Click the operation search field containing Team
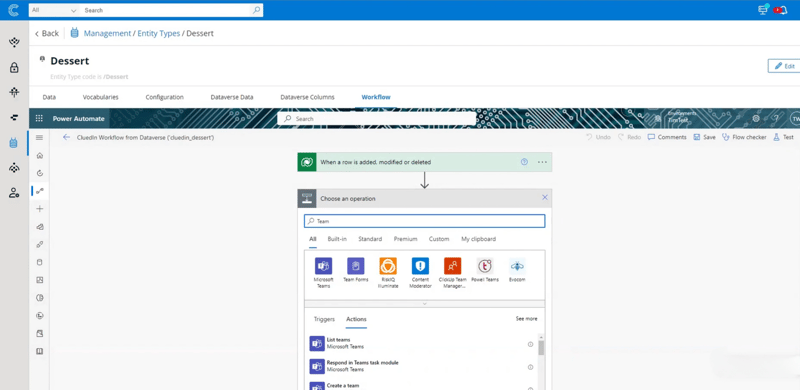The image size is (800, 390). 424,221
